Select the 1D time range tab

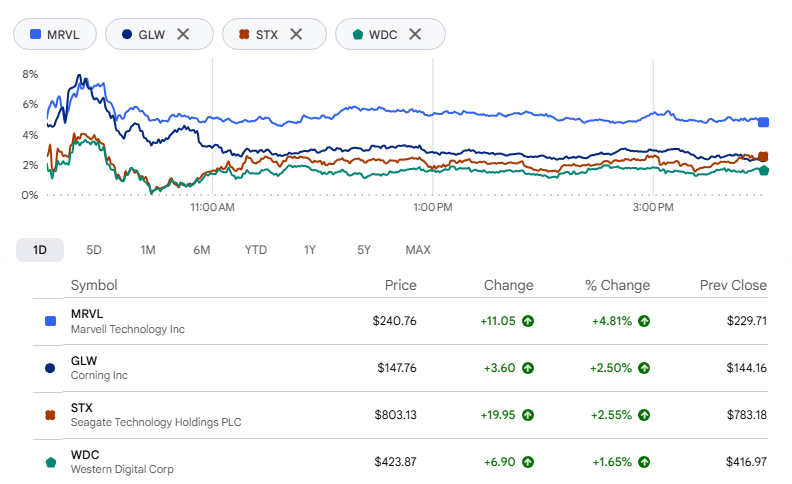pyautogui.click(x=40, y=250)
